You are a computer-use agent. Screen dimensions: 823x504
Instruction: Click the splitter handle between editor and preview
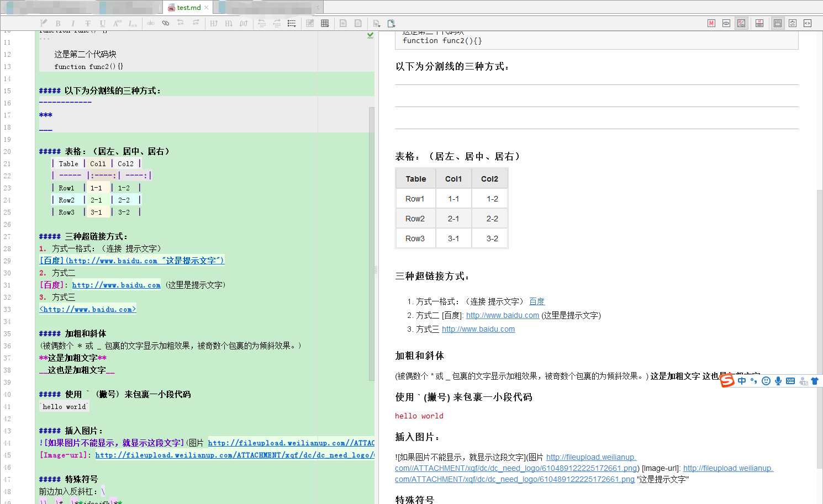(x=377, y=269)
